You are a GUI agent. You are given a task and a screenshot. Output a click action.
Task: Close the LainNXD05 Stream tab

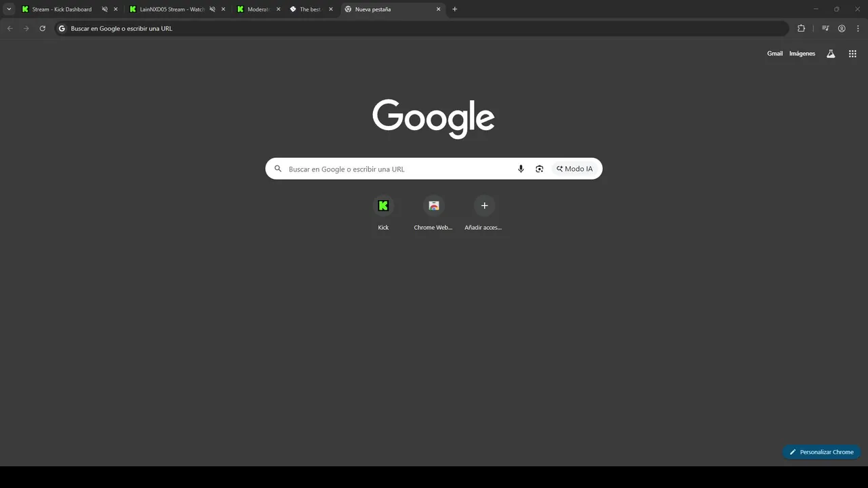[223, 9]
